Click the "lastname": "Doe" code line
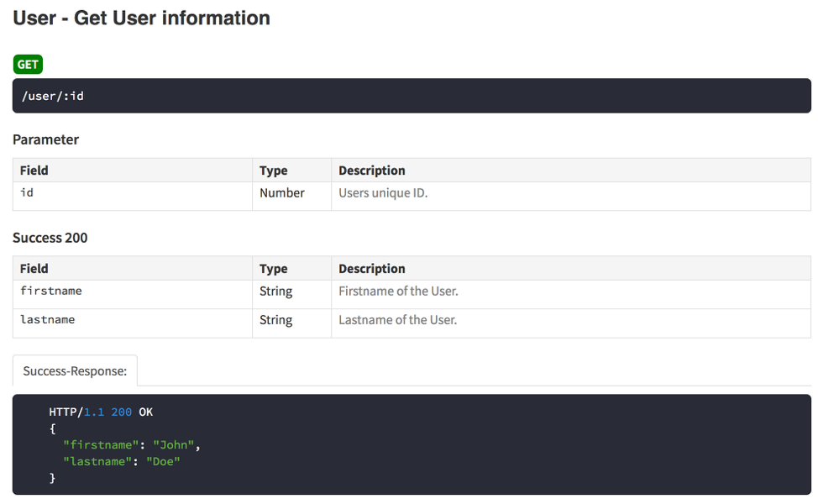Viewport: 818px width, 504px height. tap(122, 461)
